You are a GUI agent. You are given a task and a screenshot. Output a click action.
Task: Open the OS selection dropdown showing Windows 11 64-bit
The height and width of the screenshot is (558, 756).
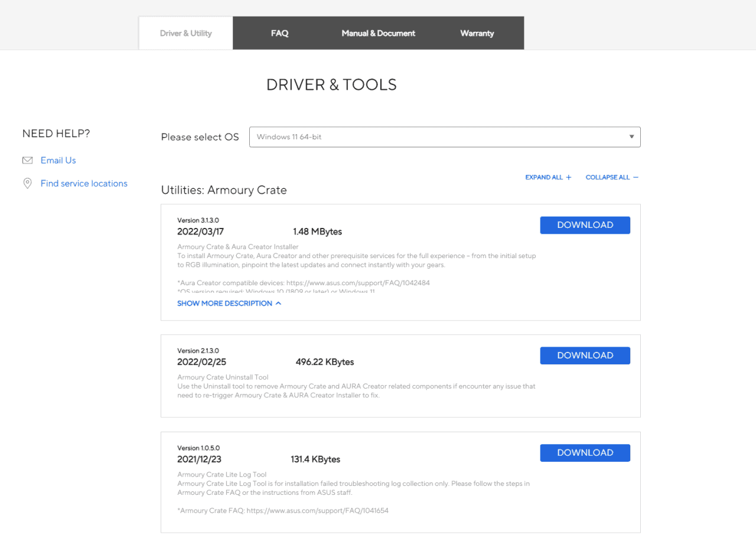point(445,137)
